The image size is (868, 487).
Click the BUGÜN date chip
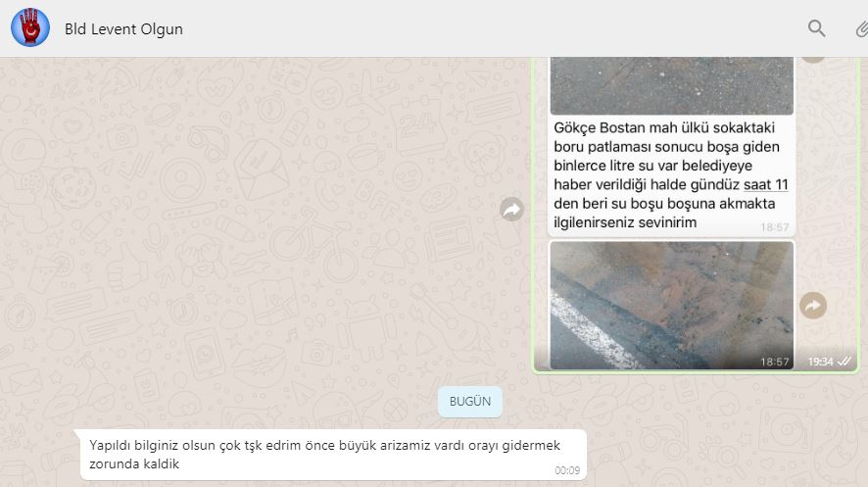470,402
